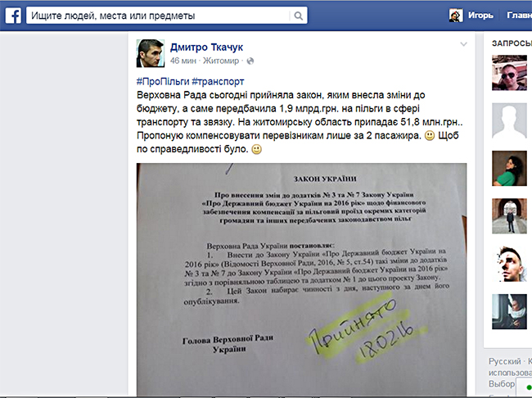Viewport: 532px width, 398px height.
Task: Click the 46 мин timestamp
Action: (183, 61)
